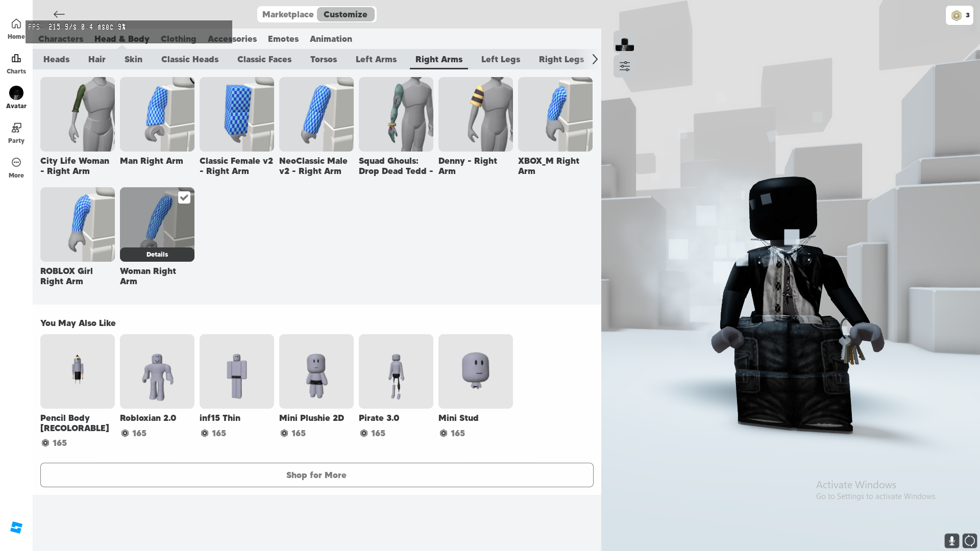Uncheck the equipped Woman Right Arm checkmark
Screen dimensions: 980x551
[184, 197]
